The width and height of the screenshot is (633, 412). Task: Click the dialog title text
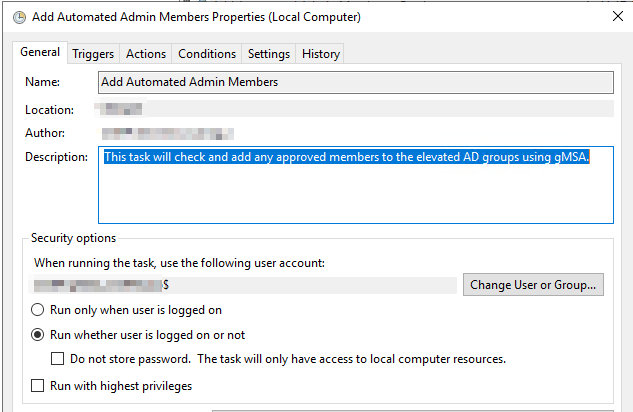[196, 17]
